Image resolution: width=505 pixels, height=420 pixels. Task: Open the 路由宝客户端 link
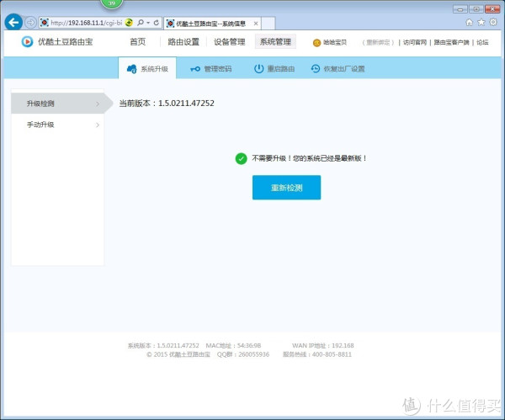451,43
